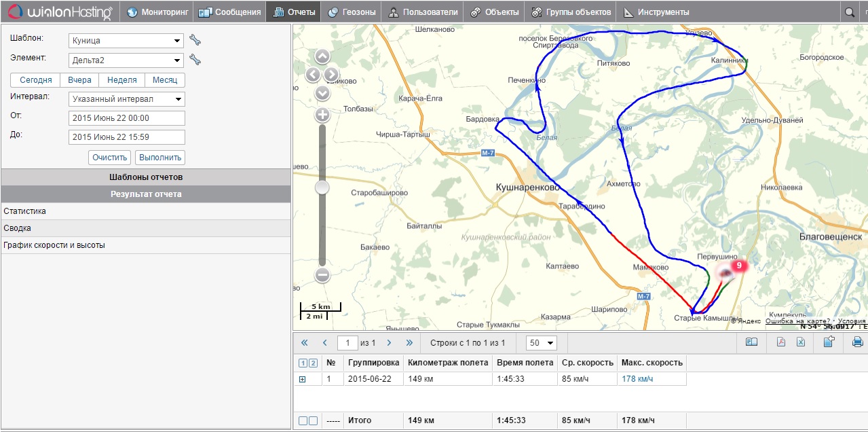Pan the map up with arrow button

tap(322, 56)
